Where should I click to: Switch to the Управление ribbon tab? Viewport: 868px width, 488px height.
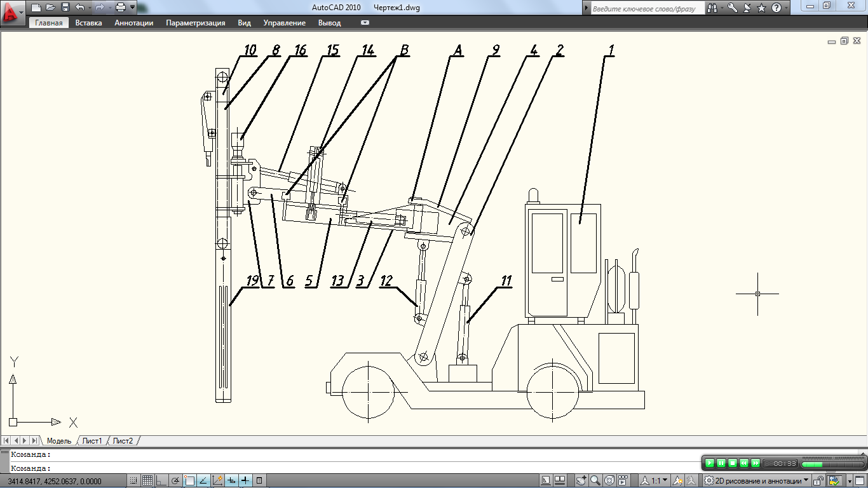(284, 23)
